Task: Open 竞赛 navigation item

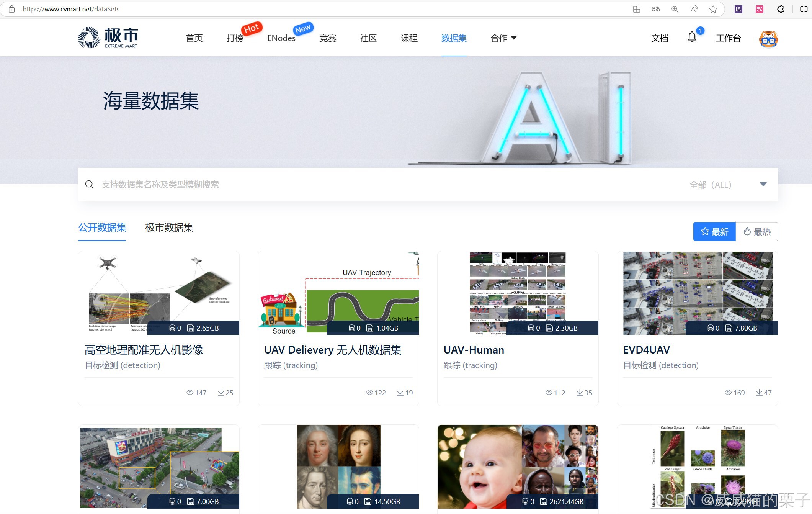Action: click(x=328, y=38)
